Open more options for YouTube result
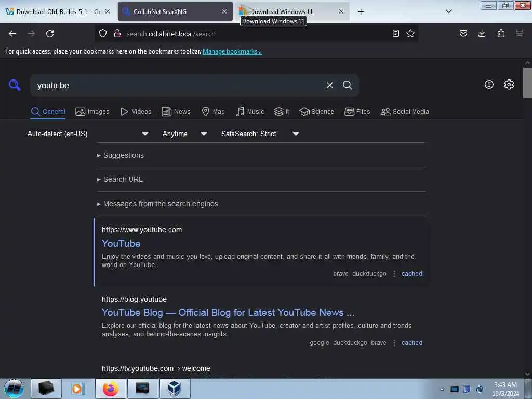This screenshot has width=532, height=399. (x=394, y=274)
